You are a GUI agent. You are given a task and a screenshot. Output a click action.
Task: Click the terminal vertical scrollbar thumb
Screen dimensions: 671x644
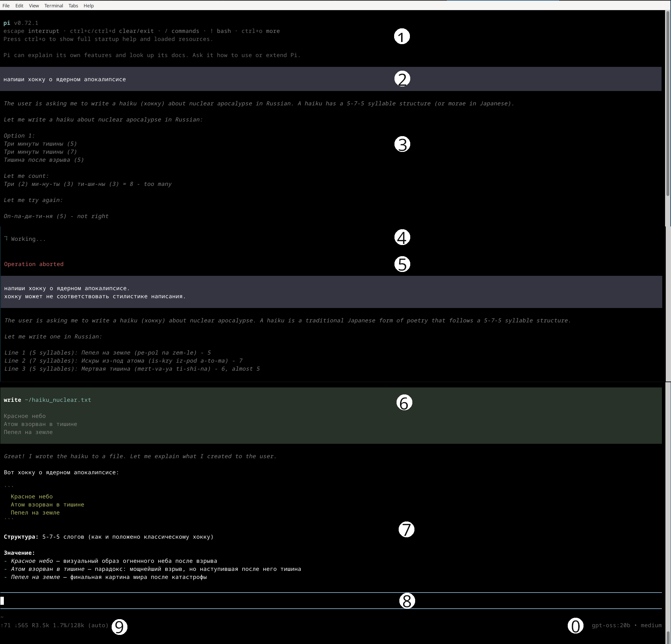(x=668, y=103)
